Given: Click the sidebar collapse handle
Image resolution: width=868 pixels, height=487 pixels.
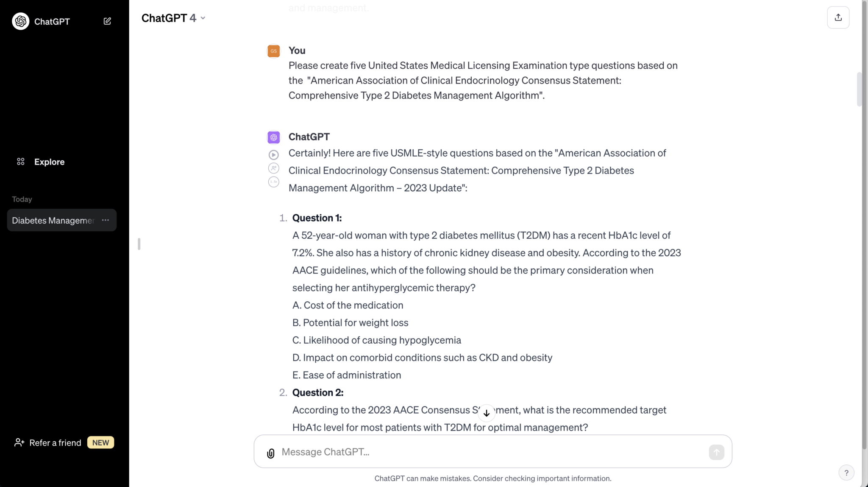Looking at the screenshot, I should 139,244.
